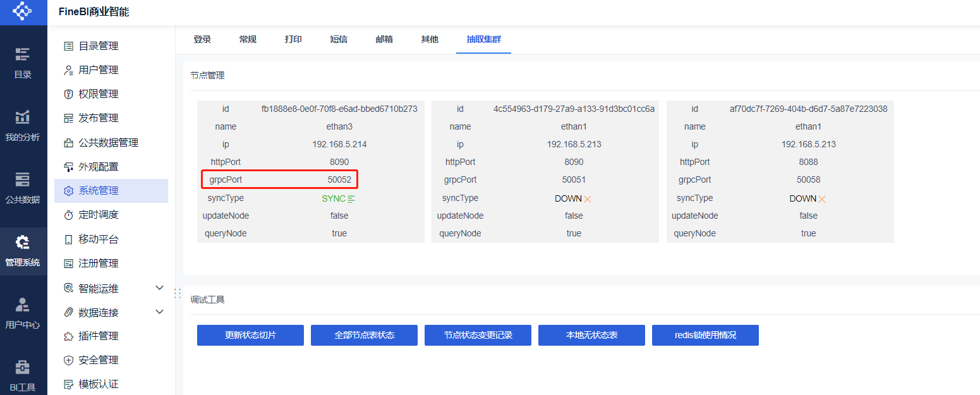Viewport: 980px width, 395px height.
Task: Click the 外观配置 paint roller icon
Action: point(69,167)
